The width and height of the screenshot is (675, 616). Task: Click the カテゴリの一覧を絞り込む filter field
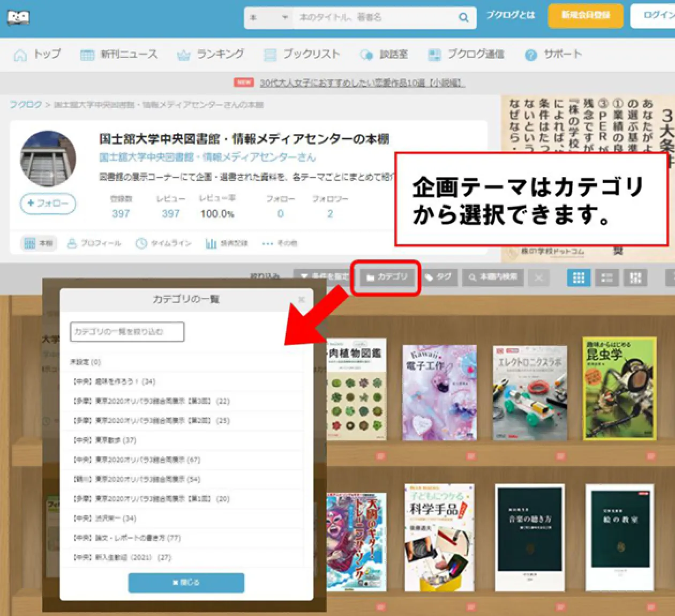coord(127,332)
